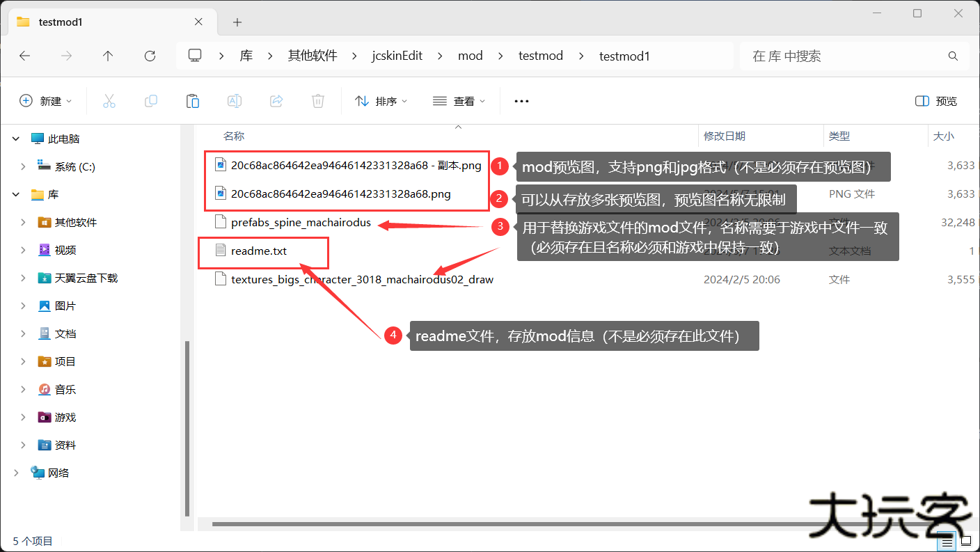Go up one folder level
This screenshot has height=552, width=980.
[x=108, y=56]
